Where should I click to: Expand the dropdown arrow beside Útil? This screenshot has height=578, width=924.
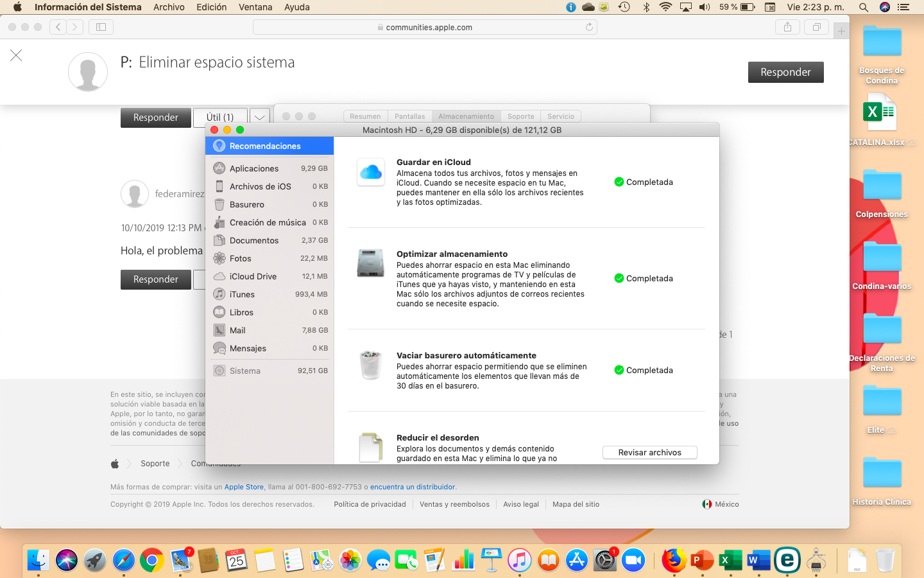tap(259, 118)
